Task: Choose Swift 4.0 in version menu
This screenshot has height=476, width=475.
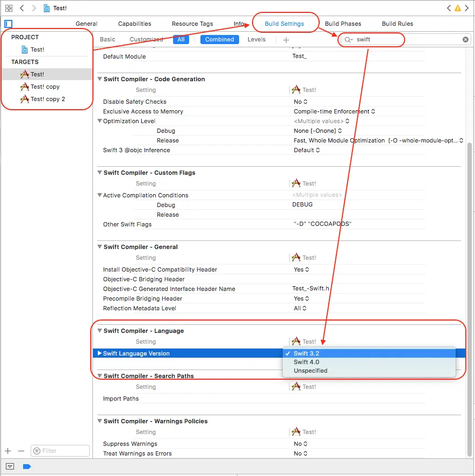Action: [x=369, y=362]
